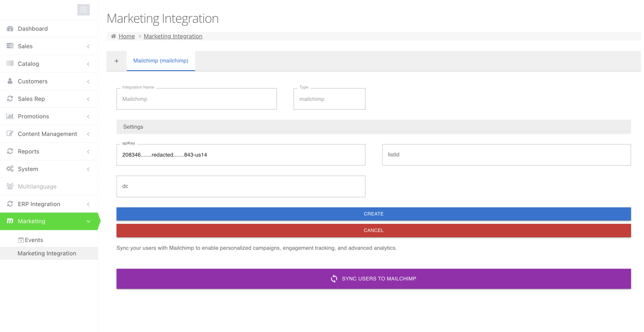Click sync arrows icon on purple button
This screenshot has width=644, height=332.
coord(334,279)
